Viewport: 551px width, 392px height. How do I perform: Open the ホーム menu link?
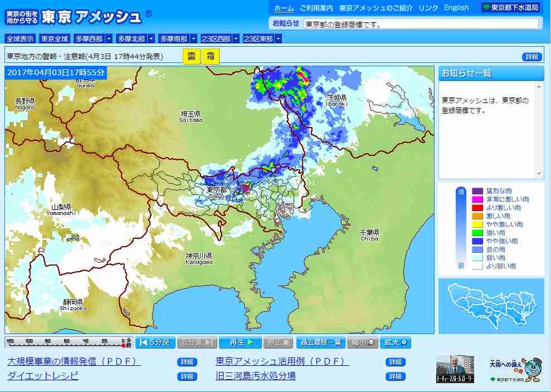click(284, 8)
